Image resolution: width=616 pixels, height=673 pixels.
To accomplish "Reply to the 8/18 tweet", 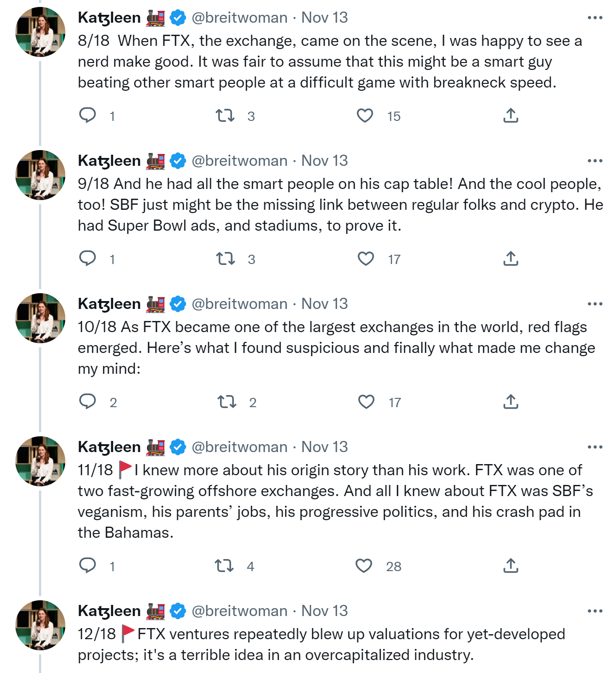I will (88, 115).
